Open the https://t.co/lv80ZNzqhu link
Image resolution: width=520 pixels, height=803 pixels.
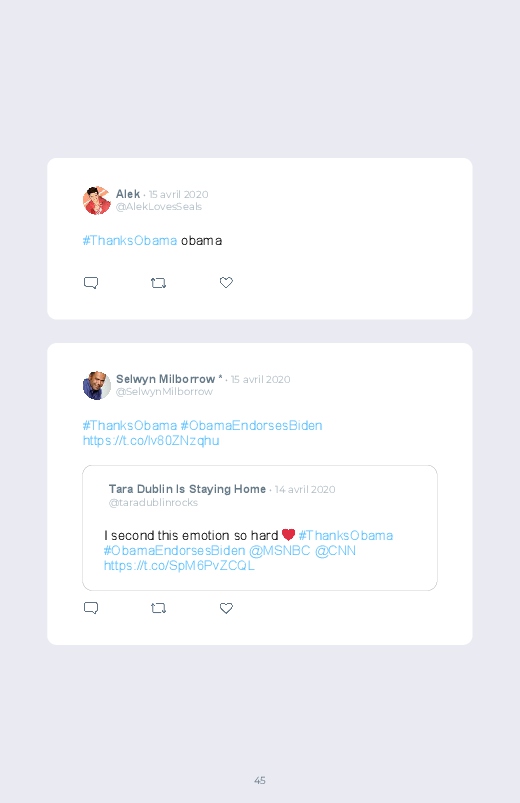tap(151, 440)
